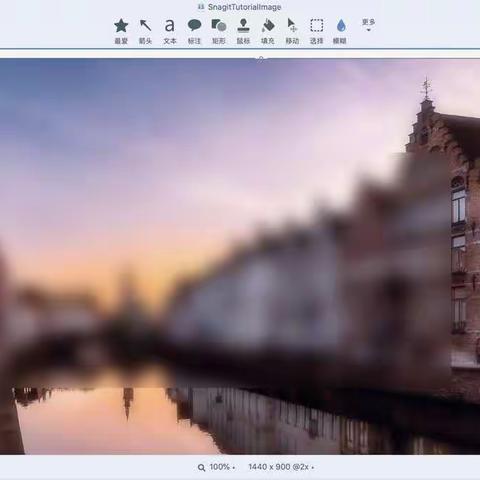The width and height of the screenshot is (480, 480).
Task: Choose the Text 'a' tool
Action: pos(170,31)
